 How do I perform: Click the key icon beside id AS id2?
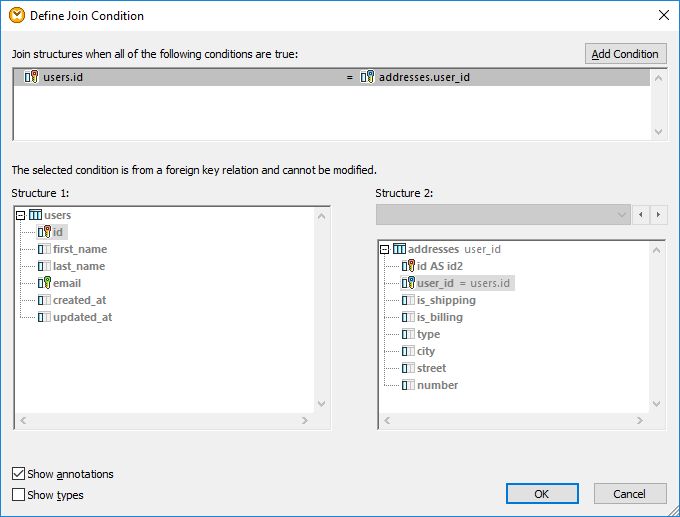pos(408,266)
